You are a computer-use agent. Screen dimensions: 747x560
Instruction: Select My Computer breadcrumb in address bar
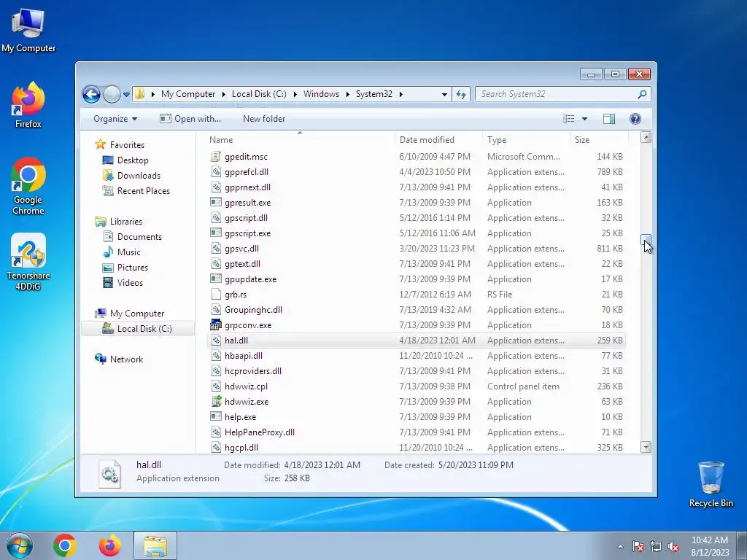188,94
